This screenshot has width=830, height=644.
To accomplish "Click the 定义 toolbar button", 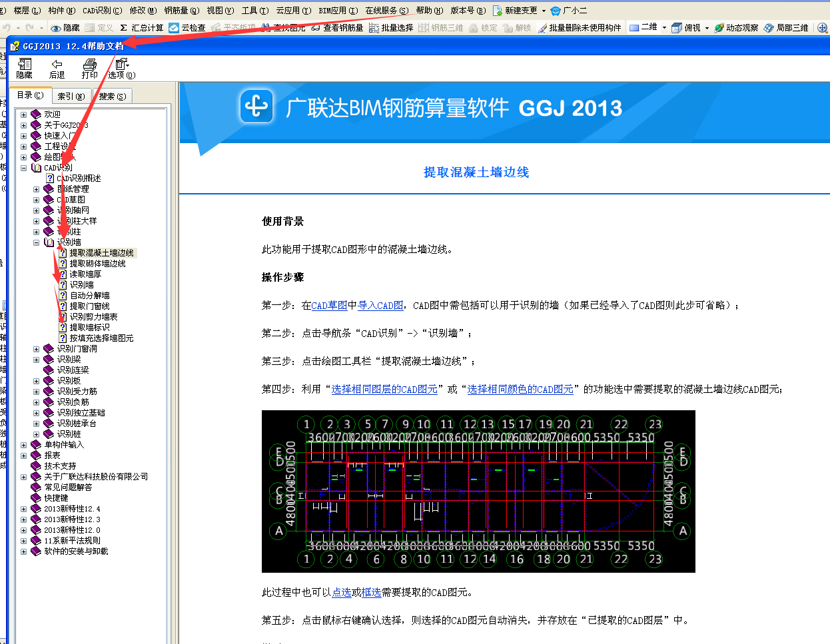I will [99, 28].
